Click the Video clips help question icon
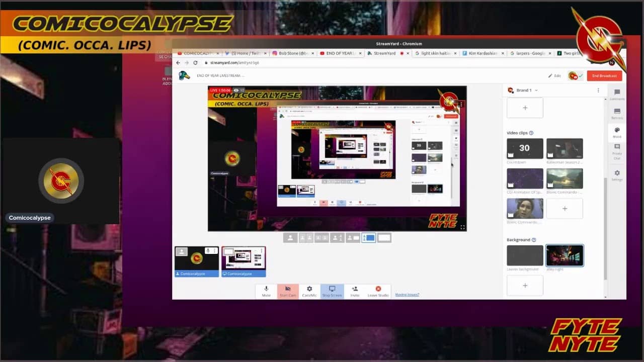The width and height of the screenshot is (644, 362). [531, 133]
